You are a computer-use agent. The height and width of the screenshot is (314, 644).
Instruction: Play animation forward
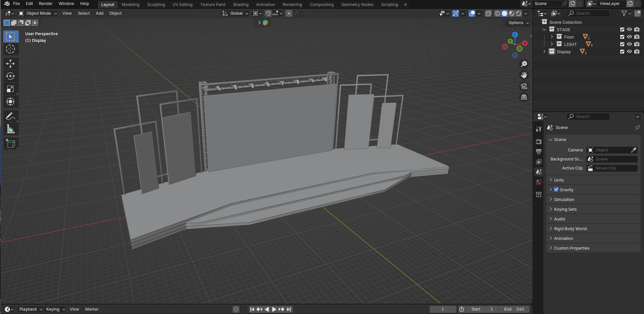point(274,309)
